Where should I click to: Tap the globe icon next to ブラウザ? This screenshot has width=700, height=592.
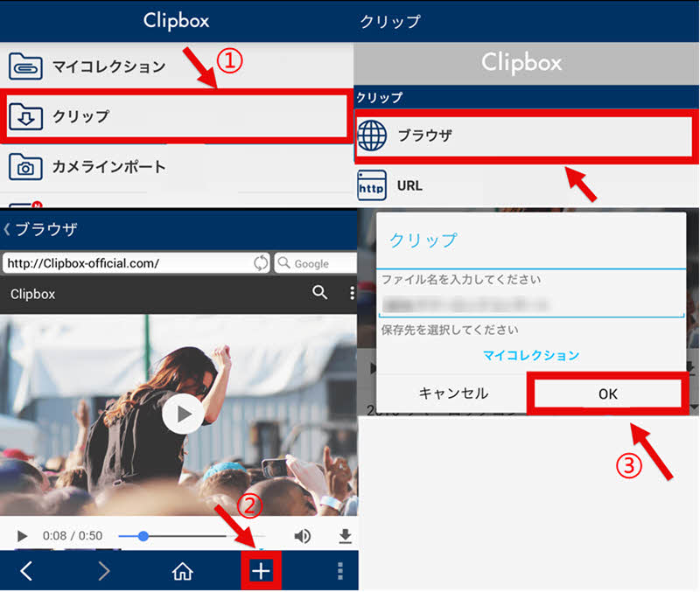click(x=374, y=136)
